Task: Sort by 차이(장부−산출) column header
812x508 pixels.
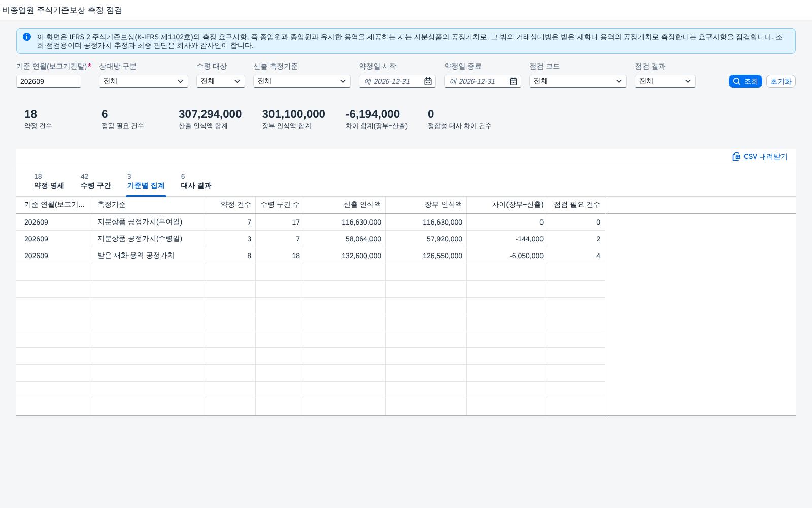Action: click(x=507, y=205)
